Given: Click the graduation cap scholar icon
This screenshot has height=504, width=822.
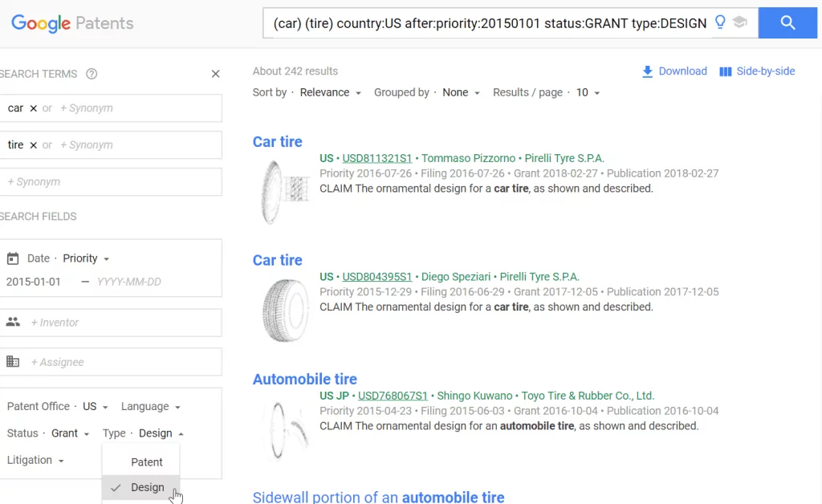Looking at the screenshot, I should pyautogui.click(x=739, y=22).
